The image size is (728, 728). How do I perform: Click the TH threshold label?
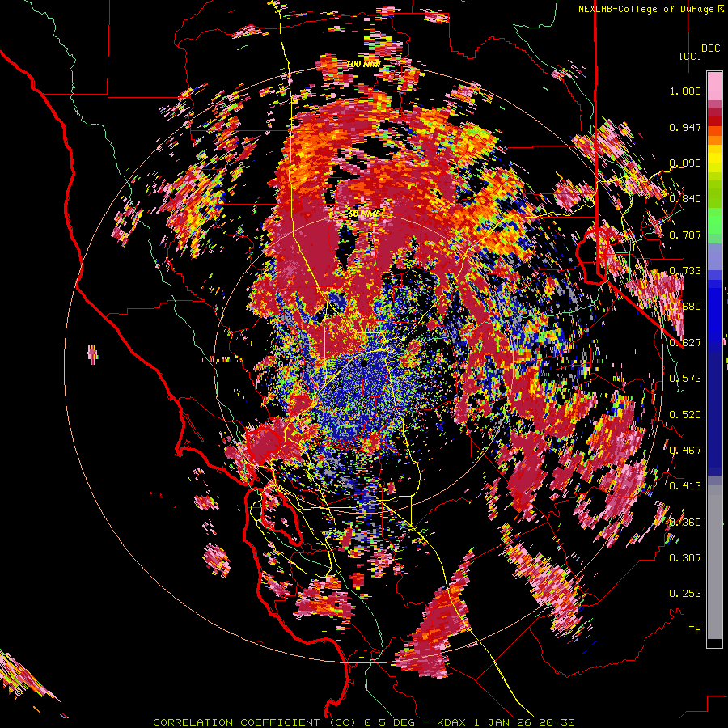click(695, 630)
